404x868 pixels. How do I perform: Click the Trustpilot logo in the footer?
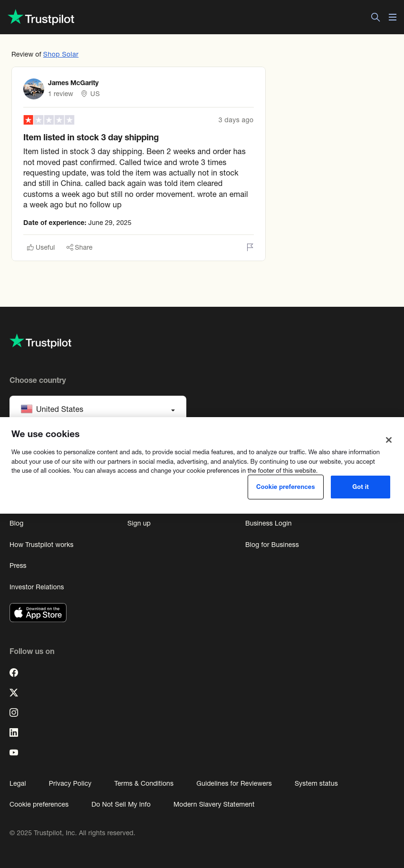[x=41, y=341]
